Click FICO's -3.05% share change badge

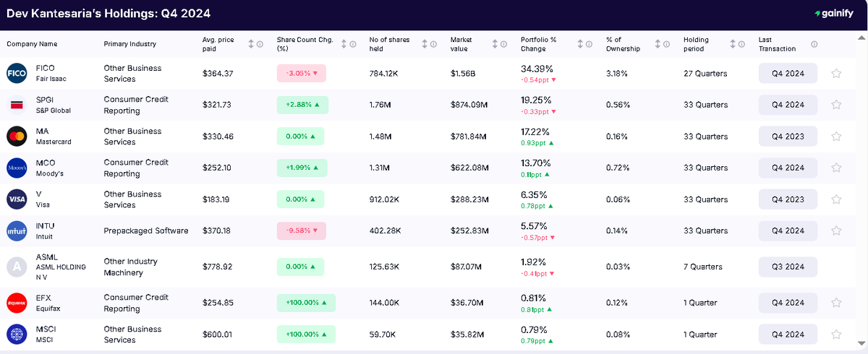[x=301, y=74]
